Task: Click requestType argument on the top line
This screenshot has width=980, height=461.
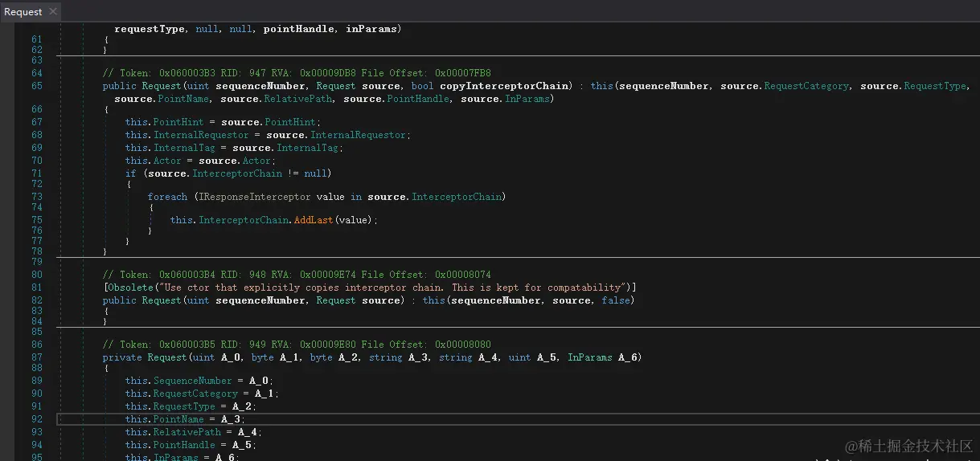Action: [151, 29]
